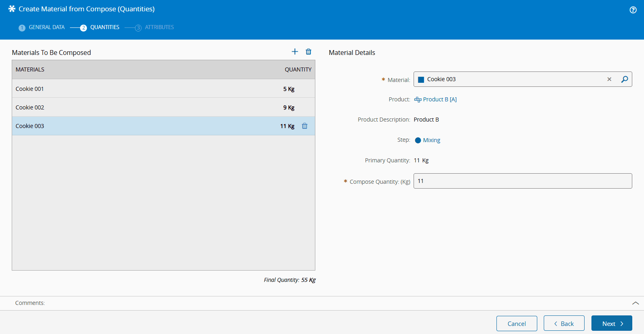The height and width of the screenshot is (334, 644).
Task: Click the wizard asterisk icon in title
Action: (12, 9)
